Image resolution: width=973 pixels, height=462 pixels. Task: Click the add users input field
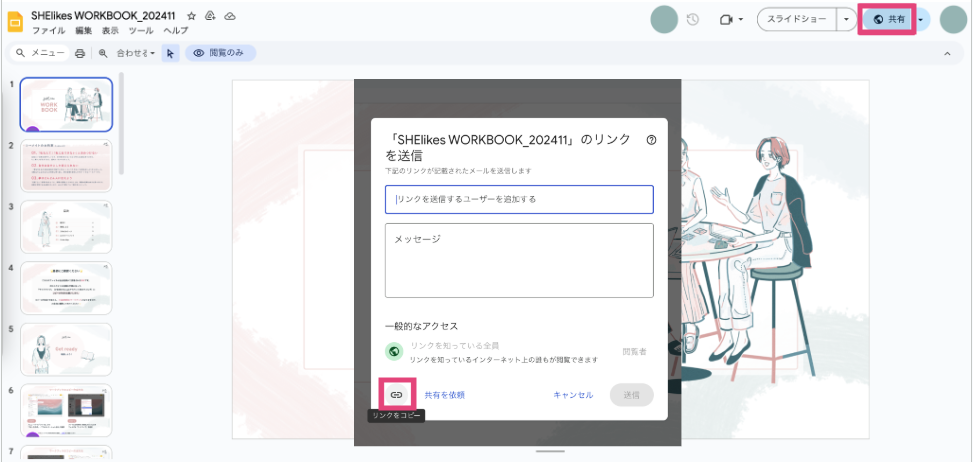(x=519, y=199)
